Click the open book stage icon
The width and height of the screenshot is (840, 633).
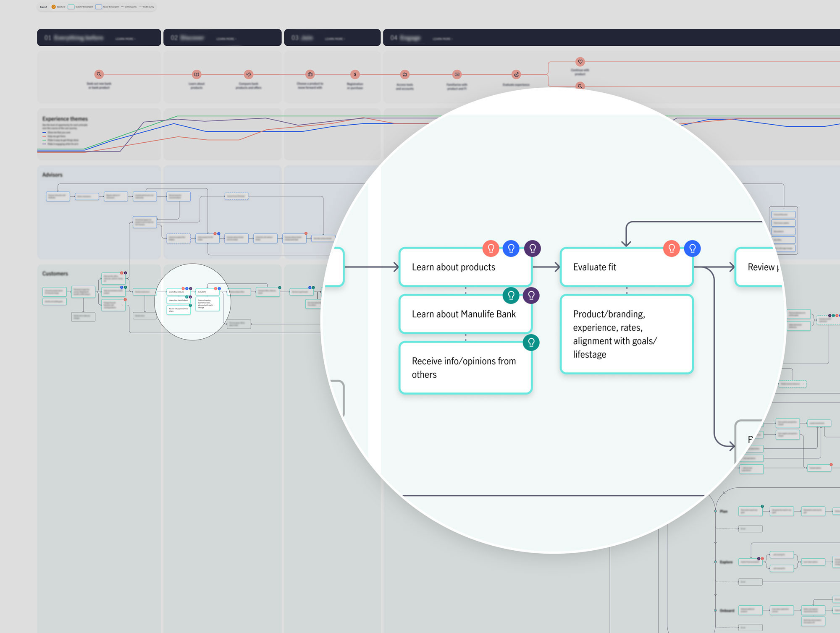click(197, 74)
